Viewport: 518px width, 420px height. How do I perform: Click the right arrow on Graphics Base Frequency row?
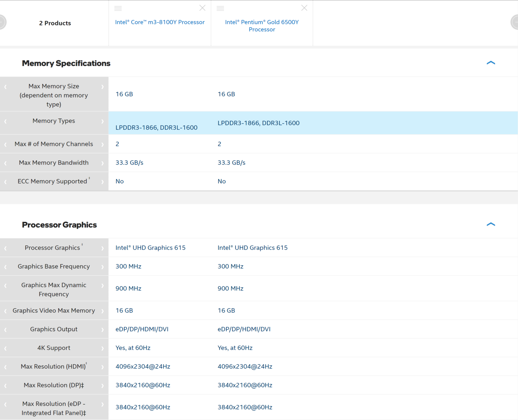102,267
